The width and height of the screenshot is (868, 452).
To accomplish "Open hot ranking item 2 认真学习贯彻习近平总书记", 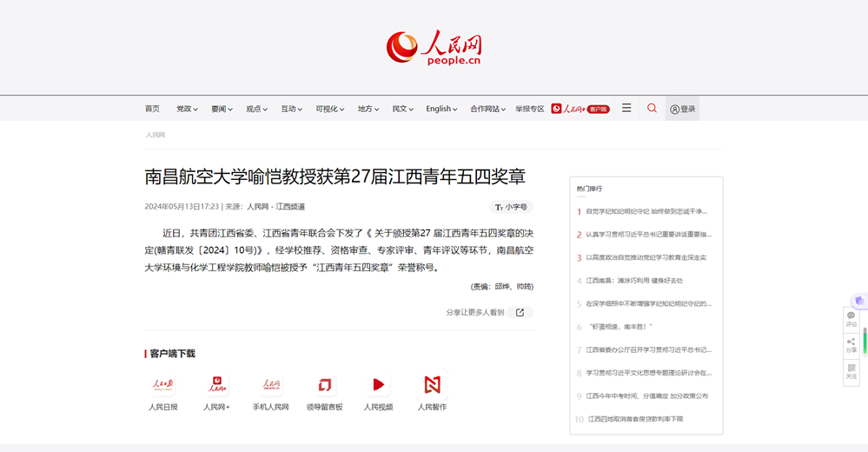I will (x=648, y=235).
